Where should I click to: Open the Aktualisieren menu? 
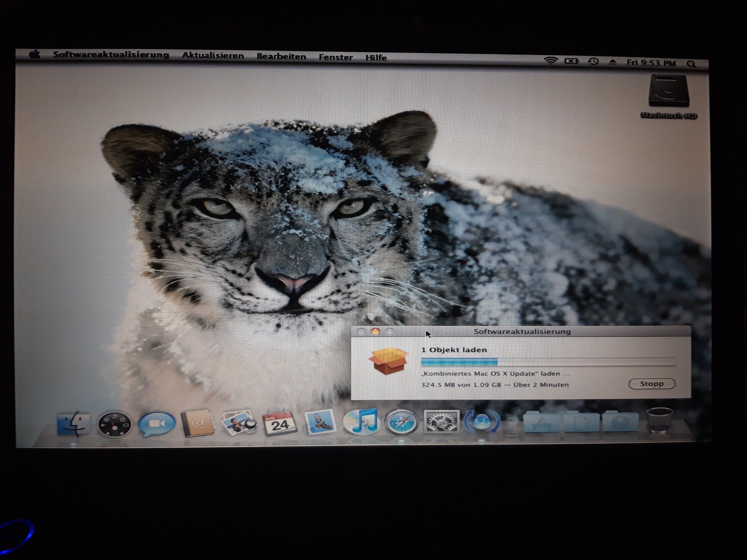pyautogui.click(x=213, y=55)
